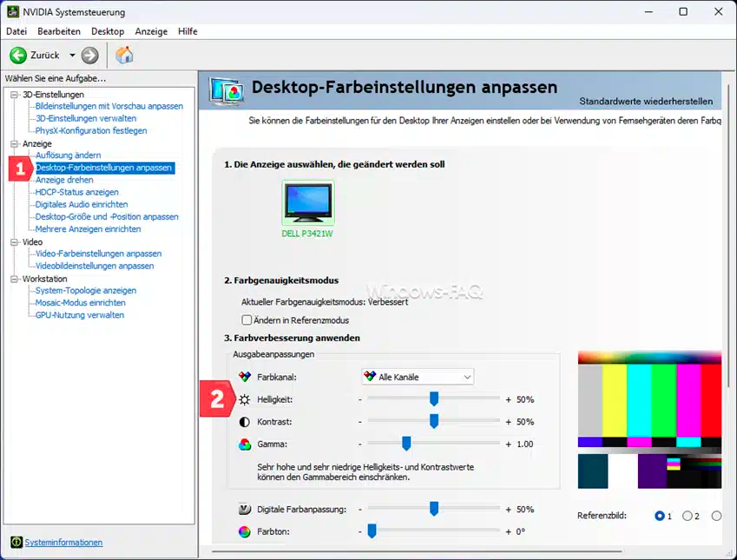Open the Systeminformationen link
The height and width of the screenshot is (560, 737).
63,542
